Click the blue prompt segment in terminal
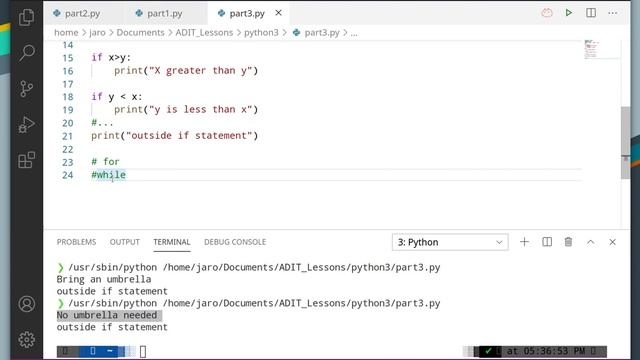640x360 pixels. point(101,351)
